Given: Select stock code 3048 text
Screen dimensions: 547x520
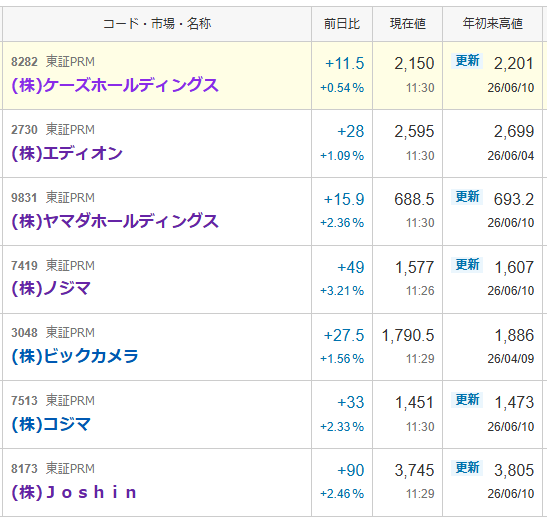Looking at the screenshot, I should [x=24, y=333].
